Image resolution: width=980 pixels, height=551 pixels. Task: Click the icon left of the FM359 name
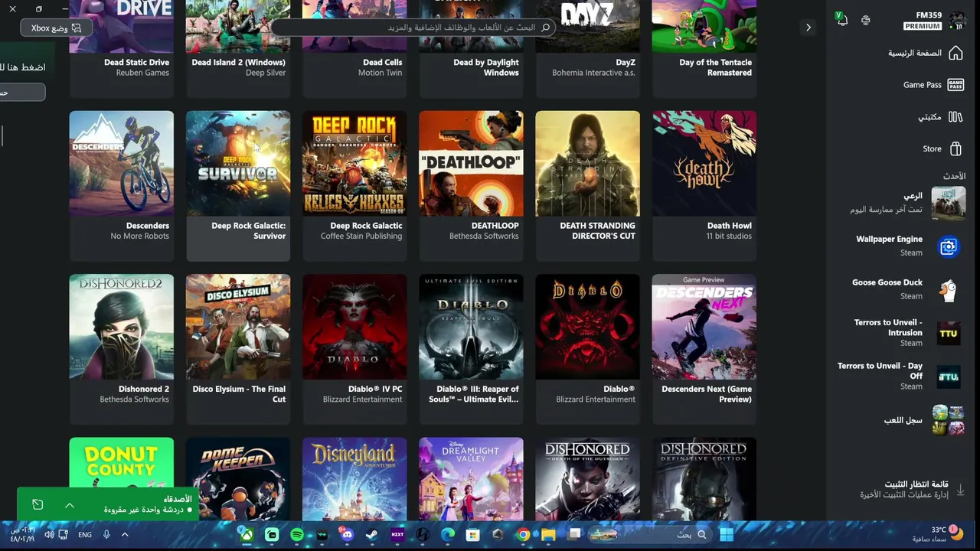click(866, 20)
